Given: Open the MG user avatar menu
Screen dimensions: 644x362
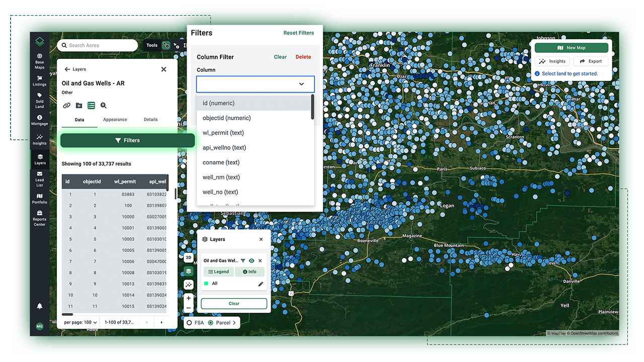Looking at the screenshot, I should tap(40, 326).
